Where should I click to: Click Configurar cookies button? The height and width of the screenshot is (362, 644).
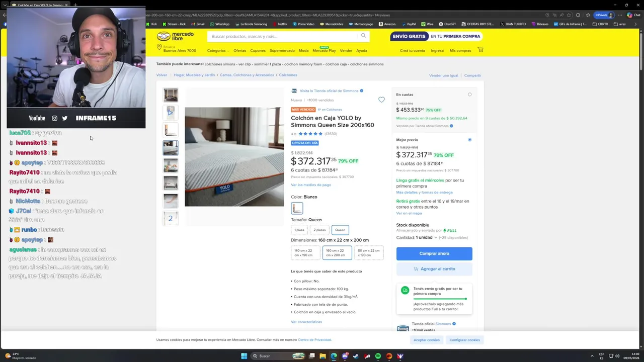[x=464, y=340]
